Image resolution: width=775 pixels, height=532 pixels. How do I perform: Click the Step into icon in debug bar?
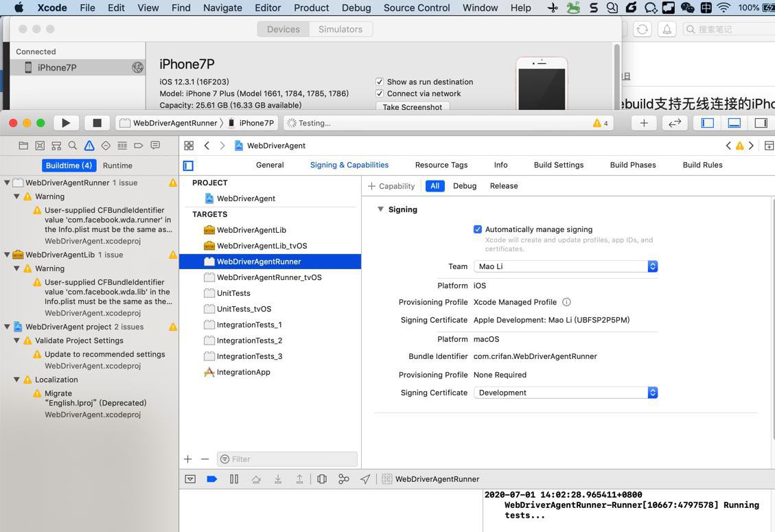(278, 479)
